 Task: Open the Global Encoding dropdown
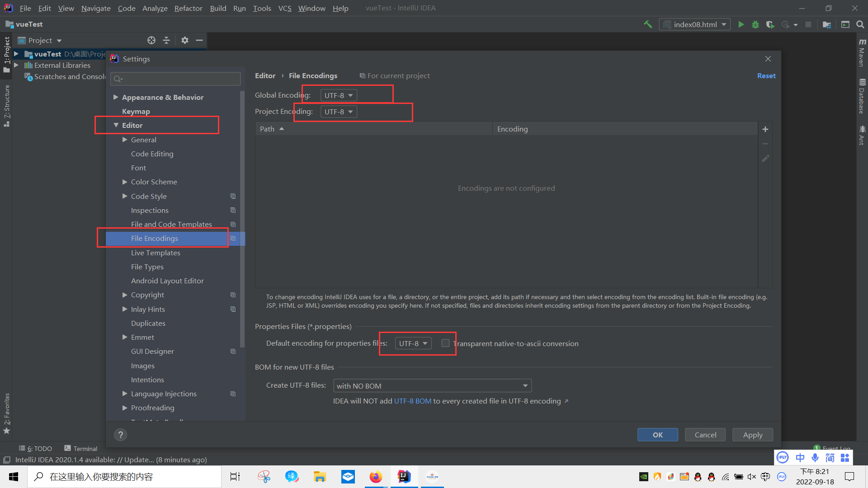[x=338, y=95]
